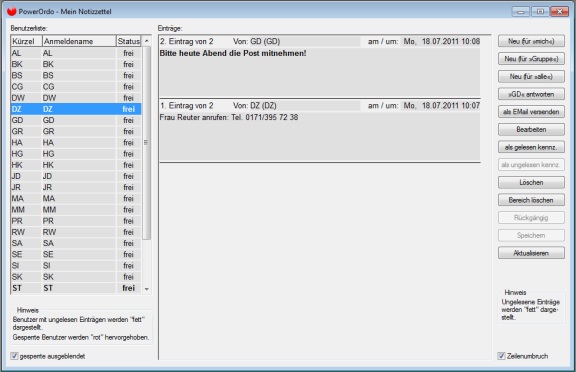The image size is (576, 372).
Task: Select user DW in the list
Action: click(76, 98)
